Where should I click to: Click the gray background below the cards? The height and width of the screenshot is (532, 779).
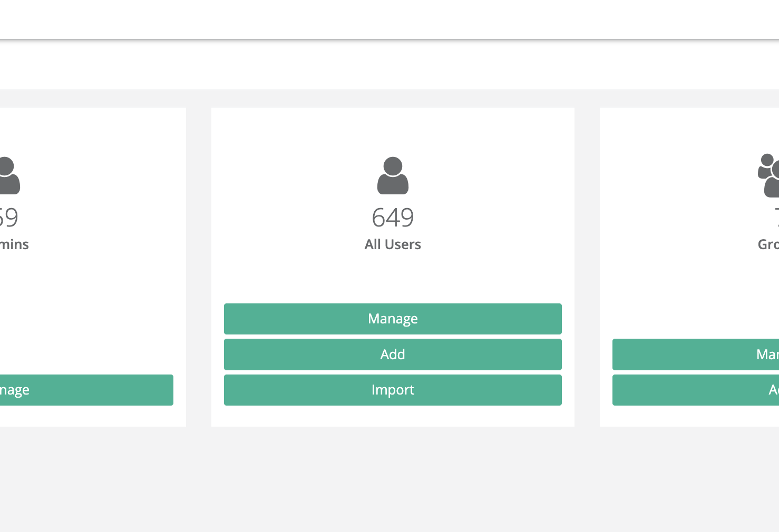[x=389, y=479]
